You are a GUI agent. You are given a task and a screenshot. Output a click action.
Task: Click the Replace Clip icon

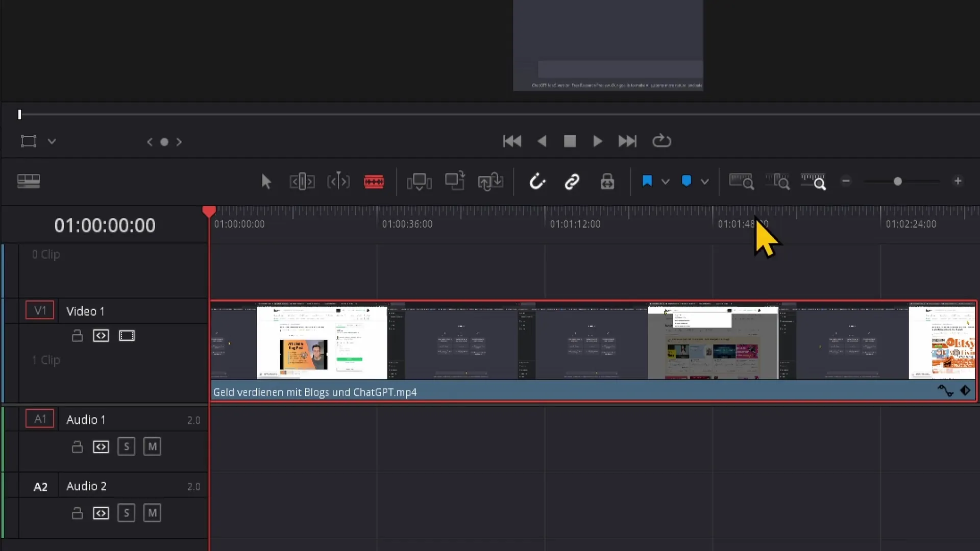click(x=491, y=182)
